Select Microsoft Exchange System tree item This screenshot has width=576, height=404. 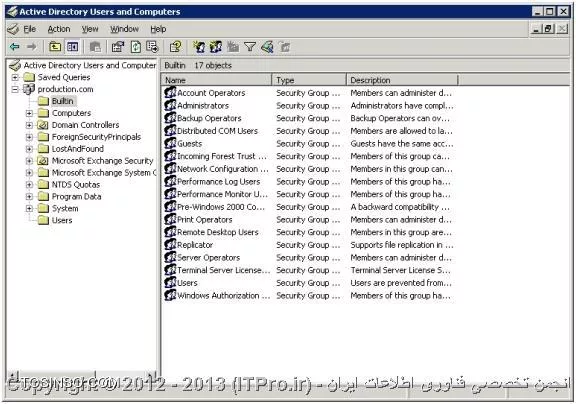point(104,173)
